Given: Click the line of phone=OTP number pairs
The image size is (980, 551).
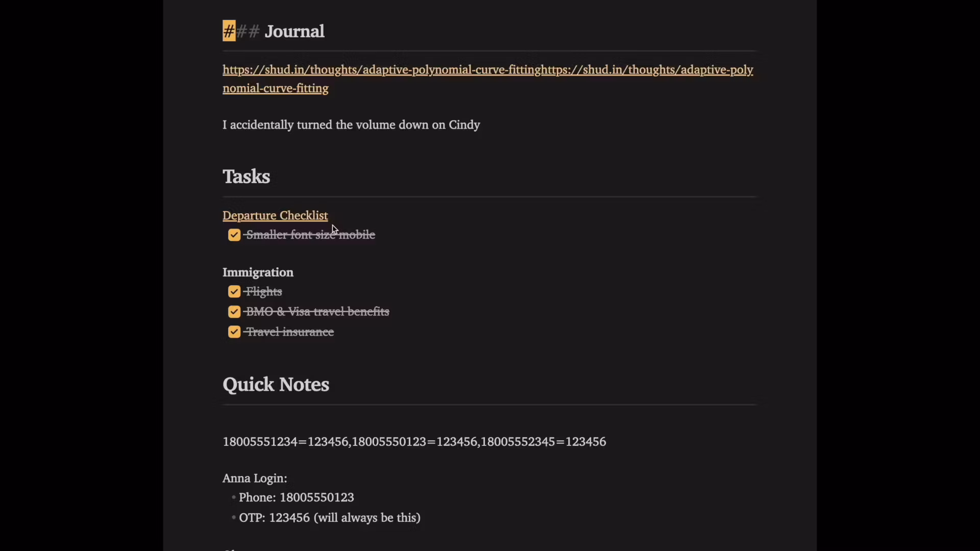Looking at the screenshot, I should (414, 442).
